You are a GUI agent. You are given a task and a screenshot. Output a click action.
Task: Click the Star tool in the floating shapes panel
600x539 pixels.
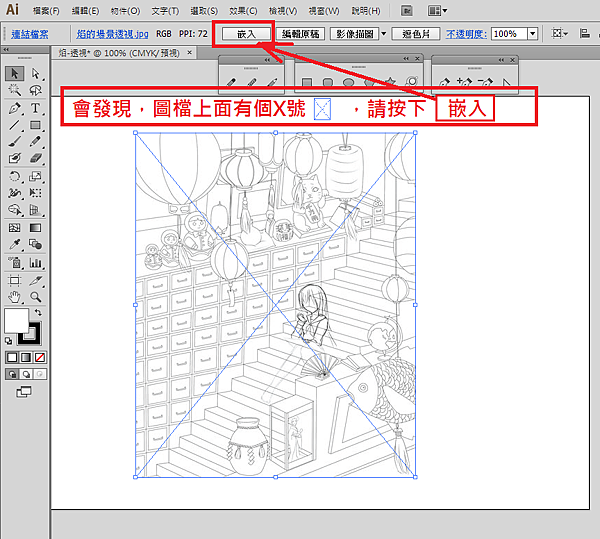(x=390, y=81)
